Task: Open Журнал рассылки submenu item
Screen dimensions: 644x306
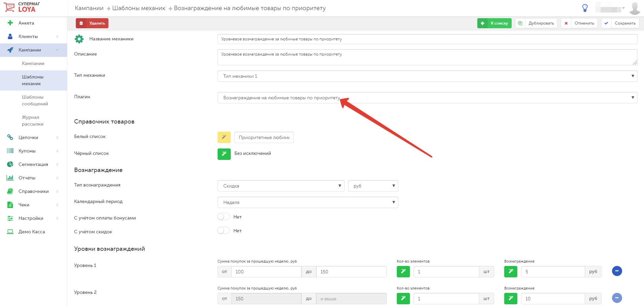Action: (33, 121)
